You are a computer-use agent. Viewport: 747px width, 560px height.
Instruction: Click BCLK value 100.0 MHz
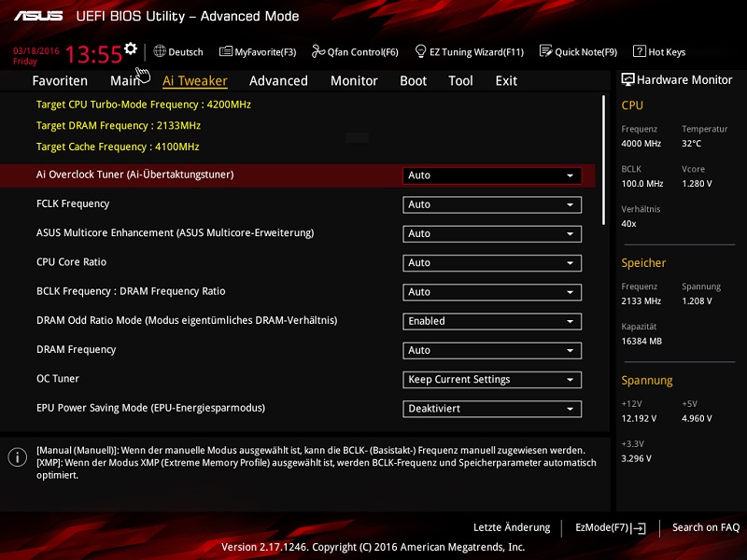pos(642,183)
